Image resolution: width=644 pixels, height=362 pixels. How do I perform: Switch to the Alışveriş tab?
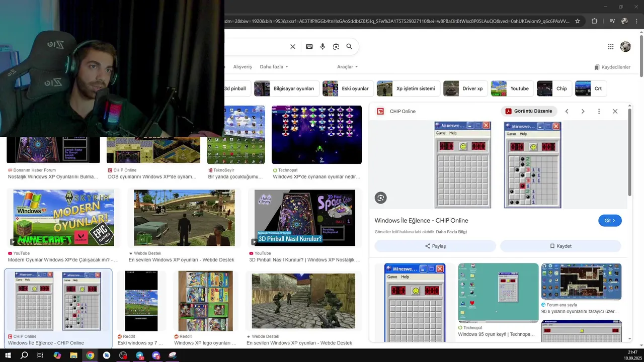pos(243,67)
